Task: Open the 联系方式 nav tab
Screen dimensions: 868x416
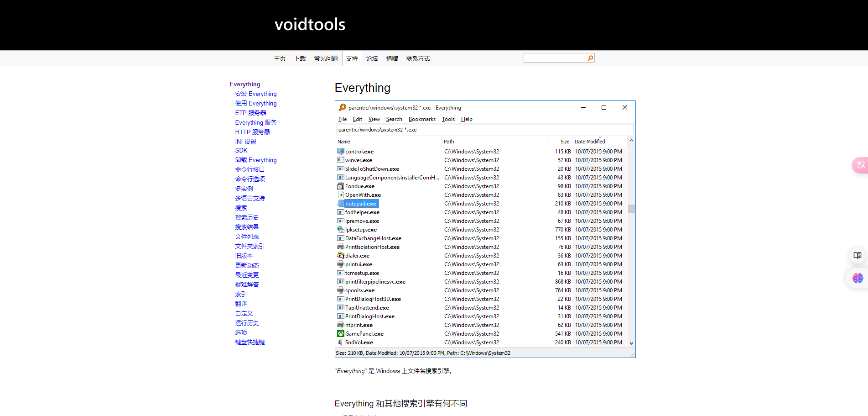Action: [x=418, y=58]
